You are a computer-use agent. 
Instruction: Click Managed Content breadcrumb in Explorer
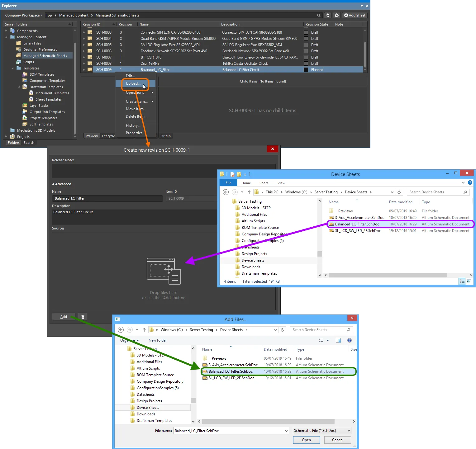click(74, 15)
